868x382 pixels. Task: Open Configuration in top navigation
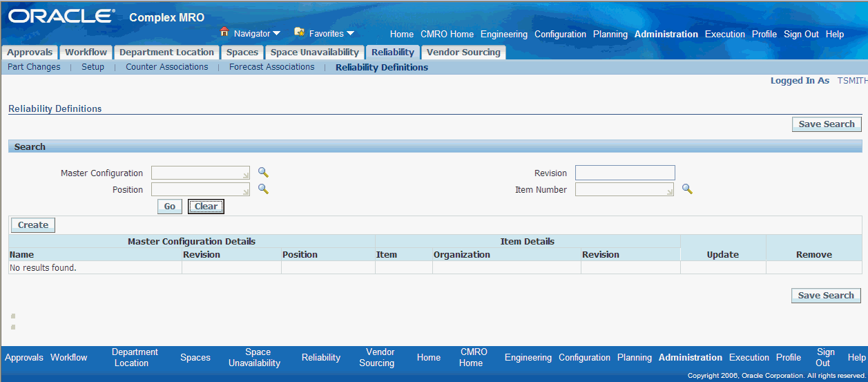(560, 35)
